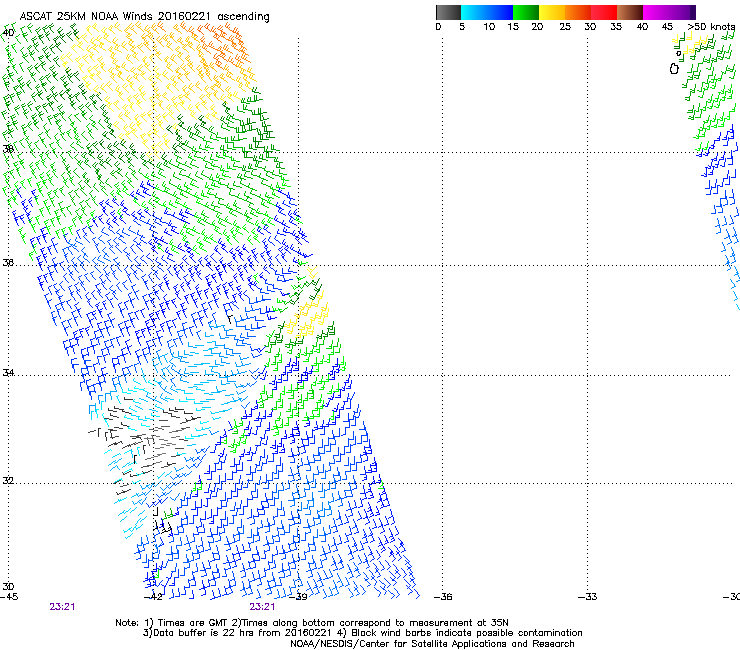Click the '15' label under color scale
Image resolution: width=740 pixels, height=650 pixels.
513,26
